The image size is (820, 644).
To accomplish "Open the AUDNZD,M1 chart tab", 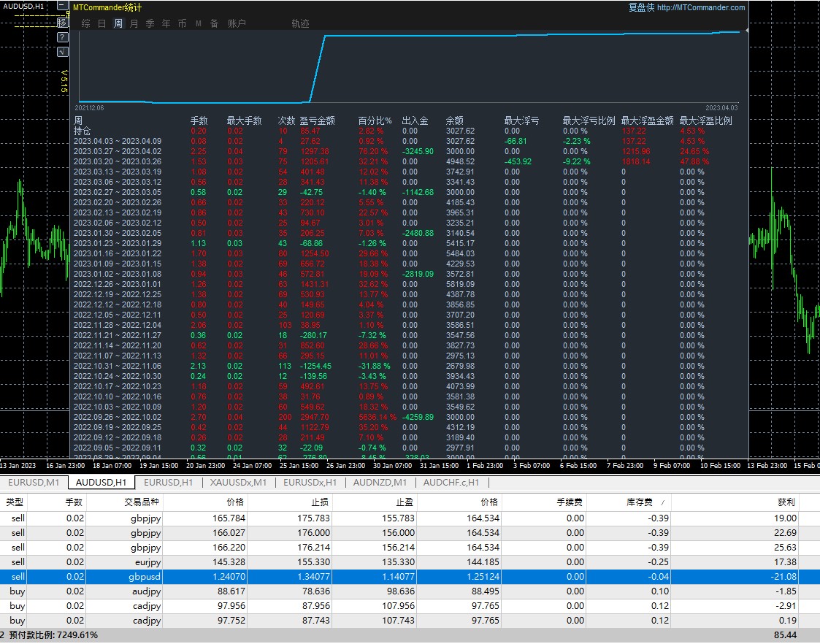I will (380, 482).
